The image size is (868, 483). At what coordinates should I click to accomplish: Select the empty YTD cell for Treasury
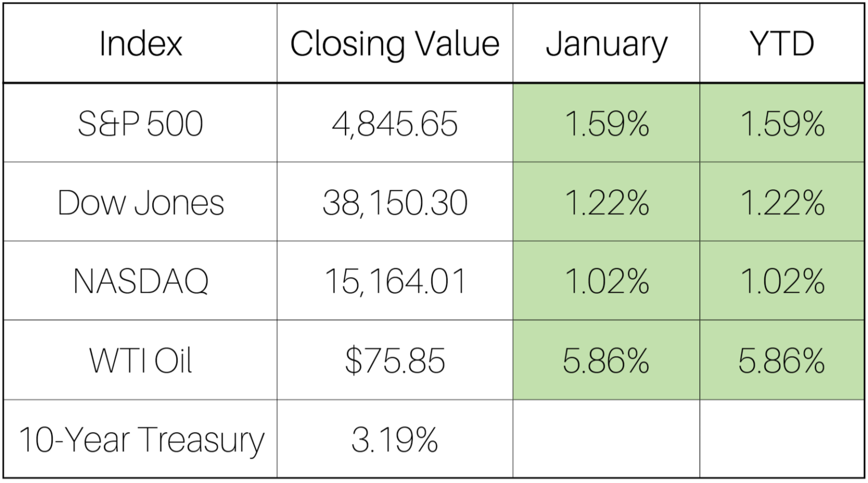782,439
